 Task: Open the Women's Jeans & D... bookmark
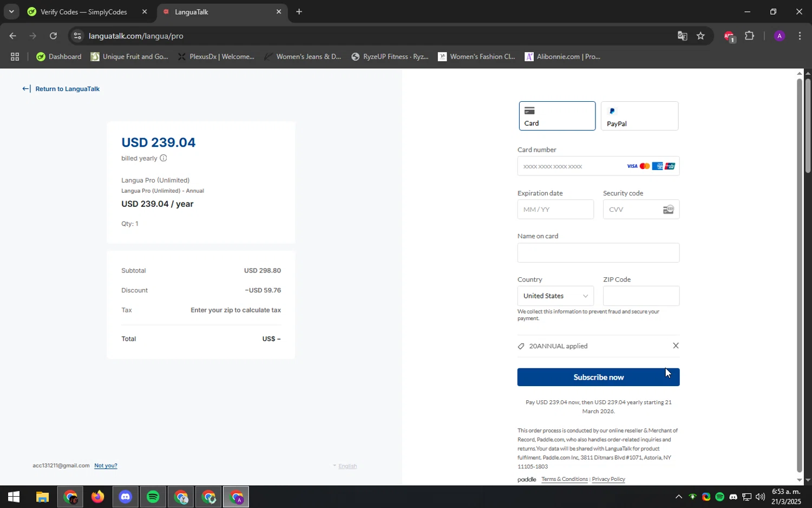click(303, 57)
